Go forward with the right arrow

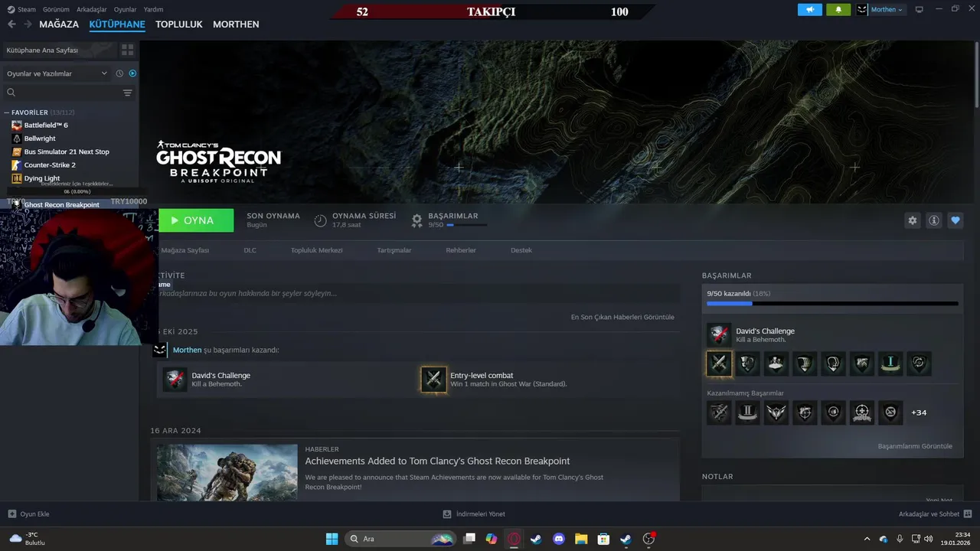[28, 24]
